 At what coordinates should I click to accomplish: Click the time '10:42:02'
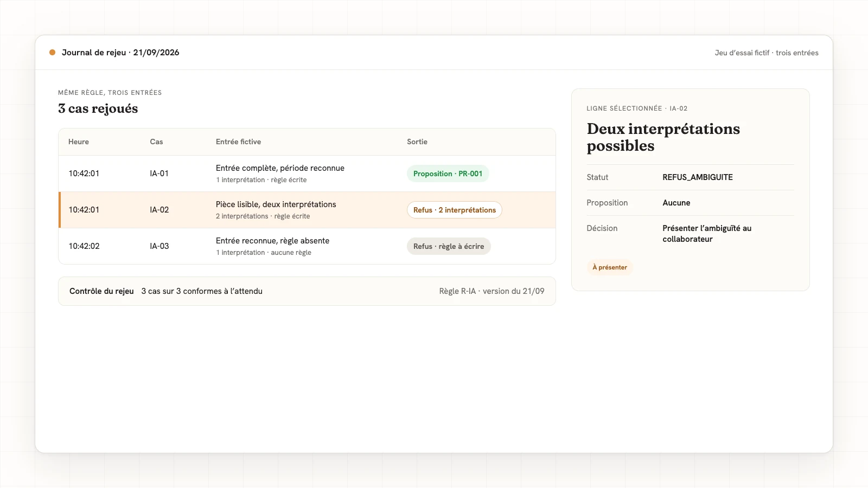(x=84, y=246)
